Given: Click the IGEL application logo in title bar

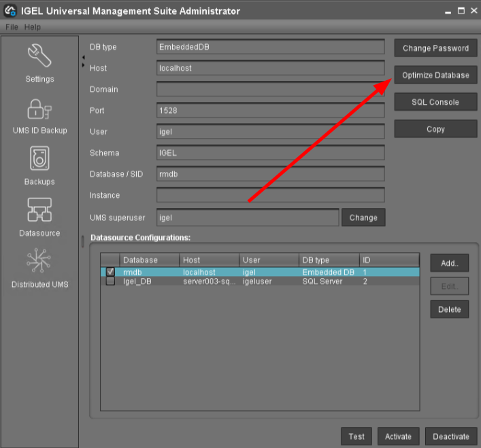Looking at the screenshot, I should 10,11.
